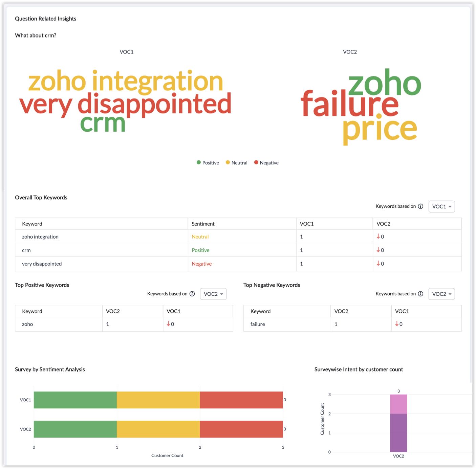Toggle Positive sentiment in word cloud legend
476x469 pixels.
click(208, 163)
